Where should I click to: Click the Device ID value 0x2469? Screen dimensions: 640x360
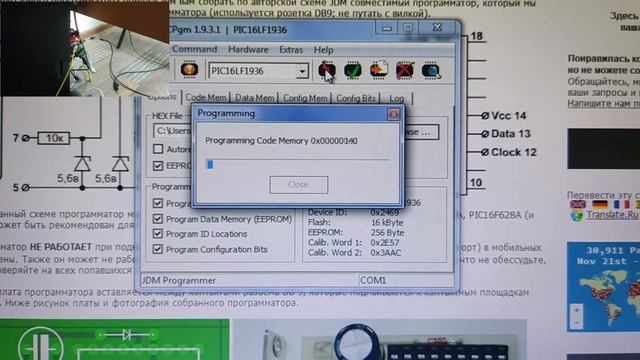384,213
